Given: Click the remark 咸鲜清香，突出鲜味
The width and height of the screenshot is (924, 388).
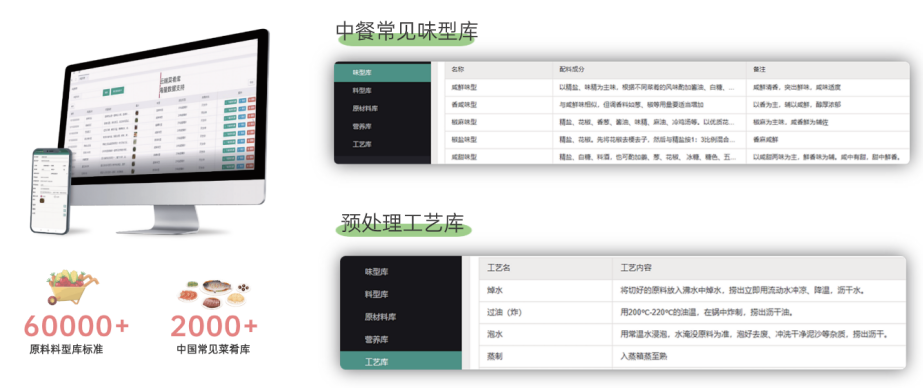Looking at the screenshot, I should [x=797, y=87].
